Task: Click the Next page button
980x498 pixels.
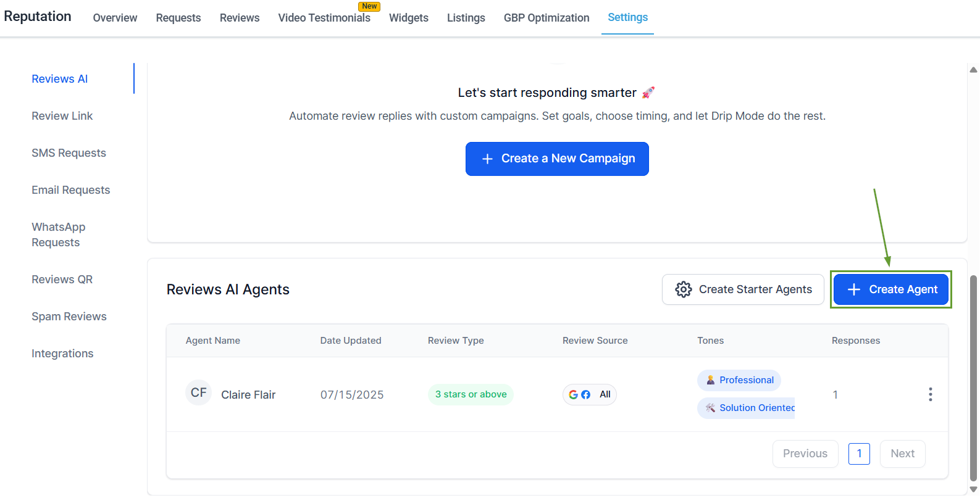Action: pyautogui.click(x=903, y=454)
